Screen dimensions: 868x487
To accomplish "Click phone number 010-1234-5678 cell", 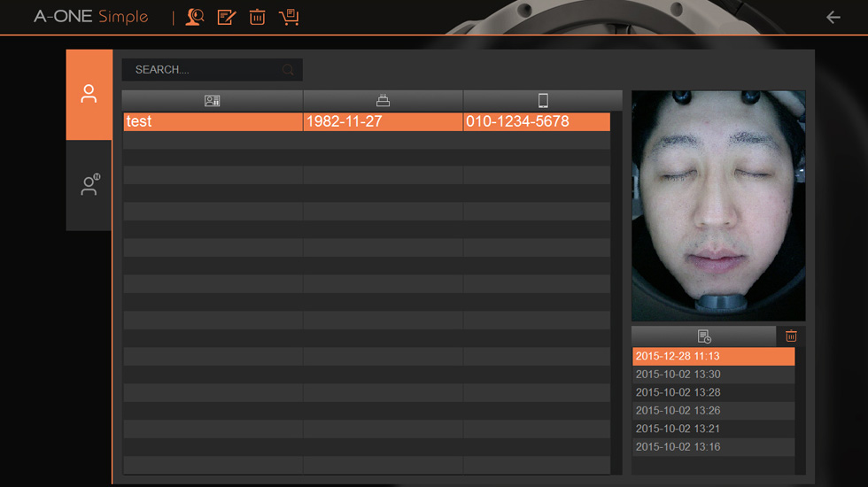I will click(537, 122).
